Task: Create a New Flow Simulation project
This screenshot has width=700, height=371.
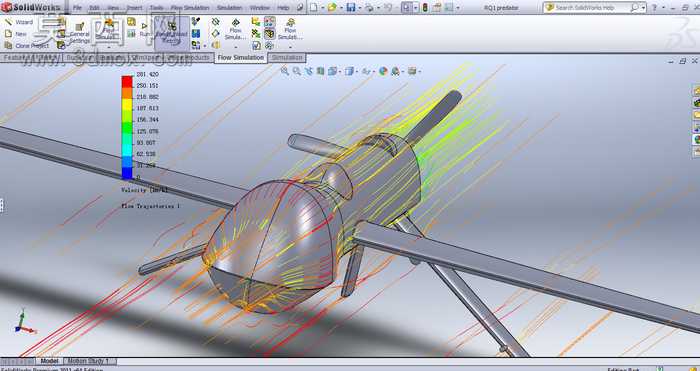Action: coord(16,34)
